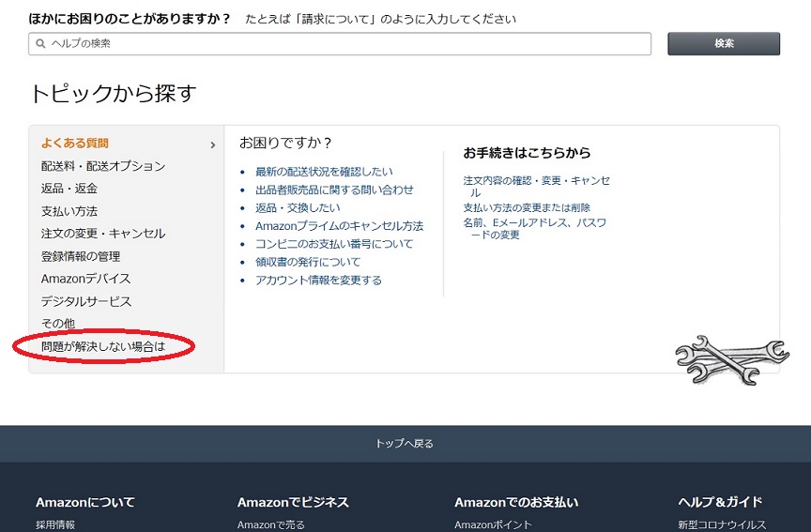Click the 返品・交換したい link

tap(298, 208)
